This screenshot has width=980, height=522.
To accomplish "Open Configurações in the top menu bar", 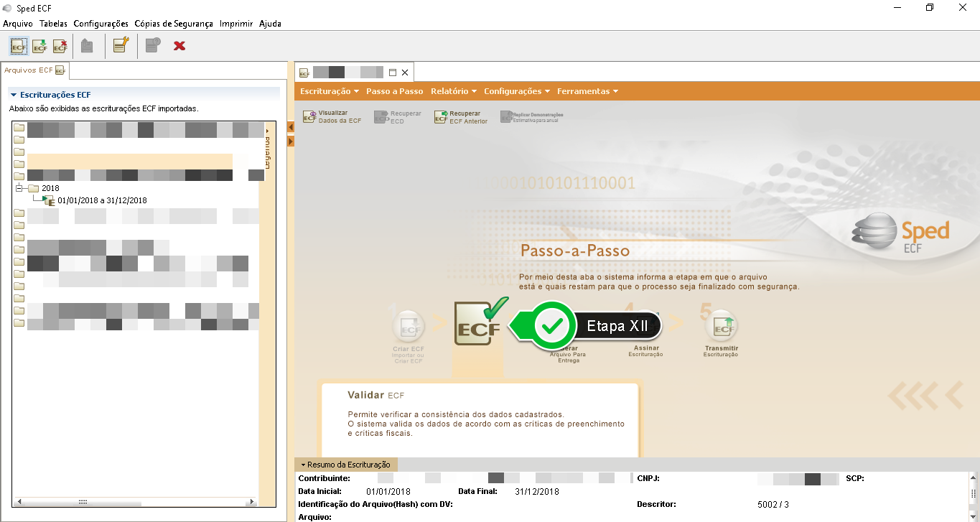I will 101,24.
